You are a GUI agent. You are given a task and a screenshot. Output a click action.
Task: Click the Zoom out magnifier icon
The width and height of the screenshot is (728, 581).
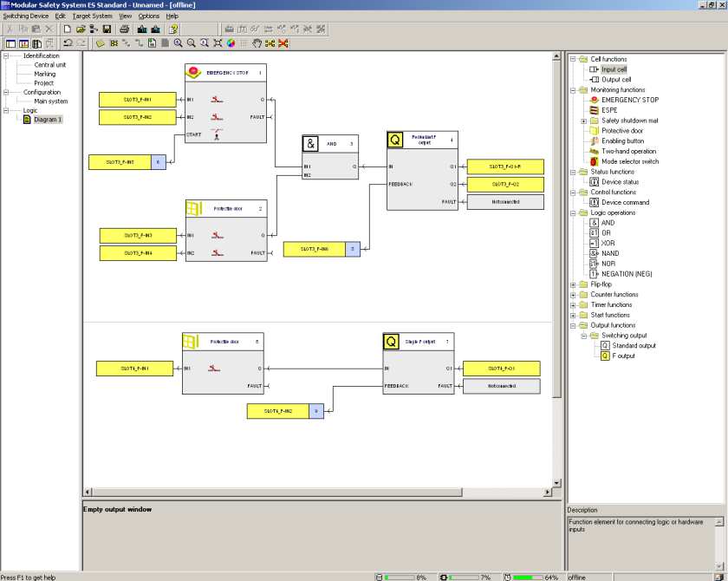(x=191, y=43)
